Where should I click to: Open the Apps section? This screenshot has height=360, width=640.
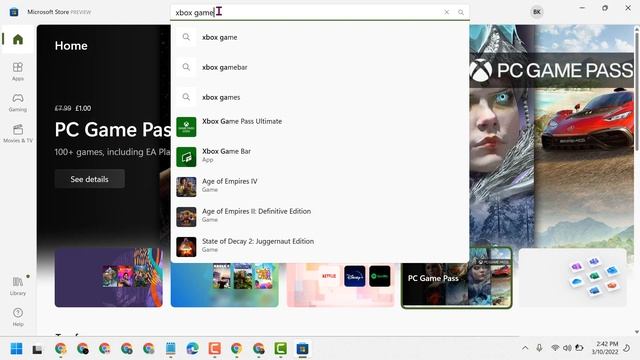tap(18, 71)
